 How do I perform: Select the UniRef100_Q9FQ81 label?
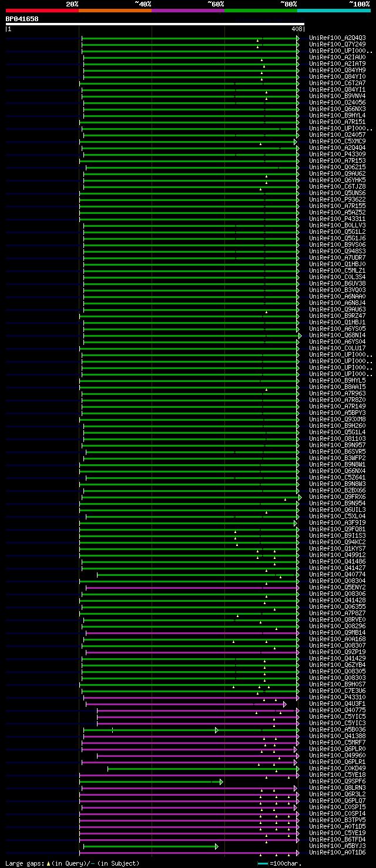(x=337, y=529)
